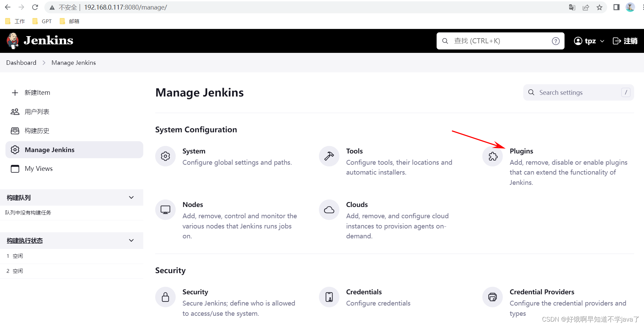Screen dimensions: 644x326
Task: Click the Jenkins title text in header
Action: [48, 41]
